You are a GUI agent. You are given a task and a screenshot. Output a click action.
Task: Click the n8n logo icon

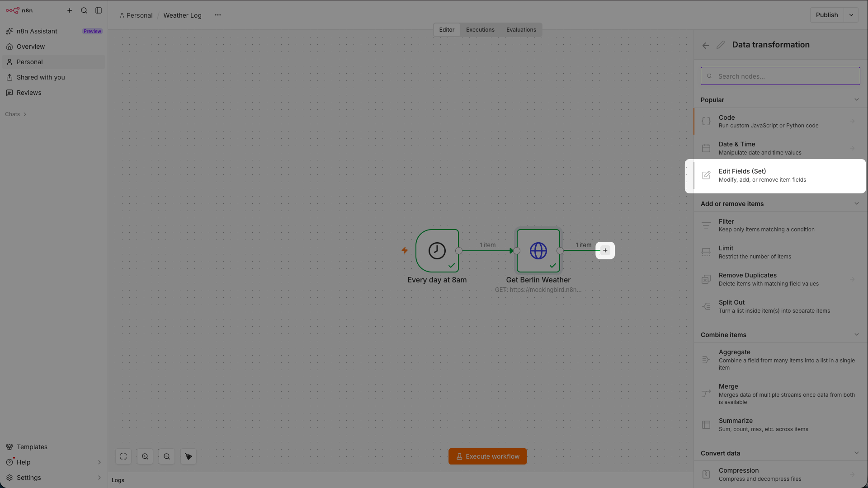point(13,10)
